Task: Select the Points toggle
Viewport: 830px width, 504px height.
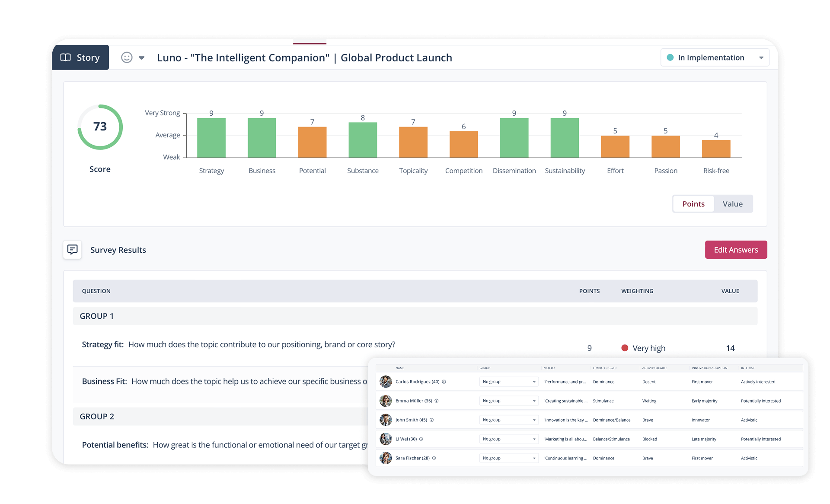Action: pos(693,203)
